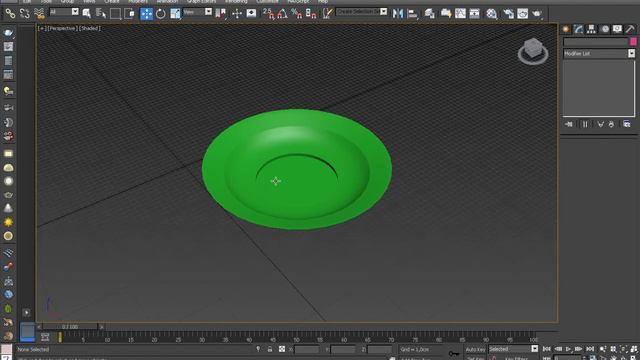
Task: Open the Perspective viewport label menu
Action: point(62,29)
